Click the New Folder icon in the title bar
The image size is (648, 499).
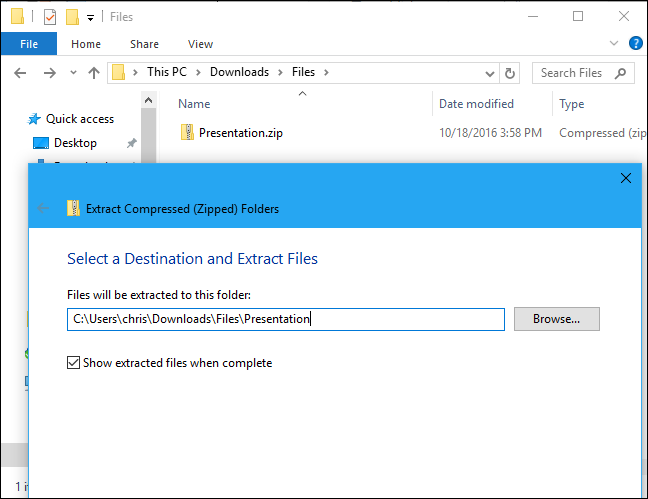(72, 17)
